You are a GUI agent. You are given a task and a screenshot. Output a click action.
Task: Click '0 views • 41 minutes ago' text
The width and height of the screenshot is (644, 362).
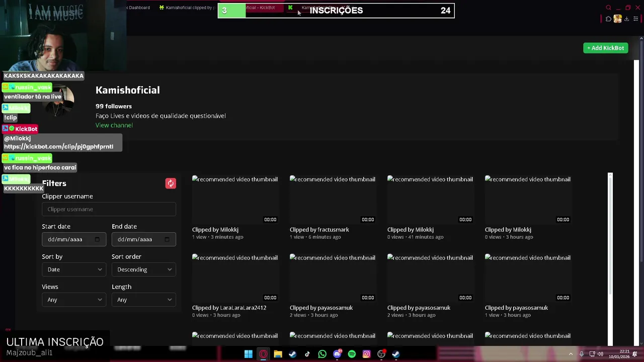tap(416, 237)
